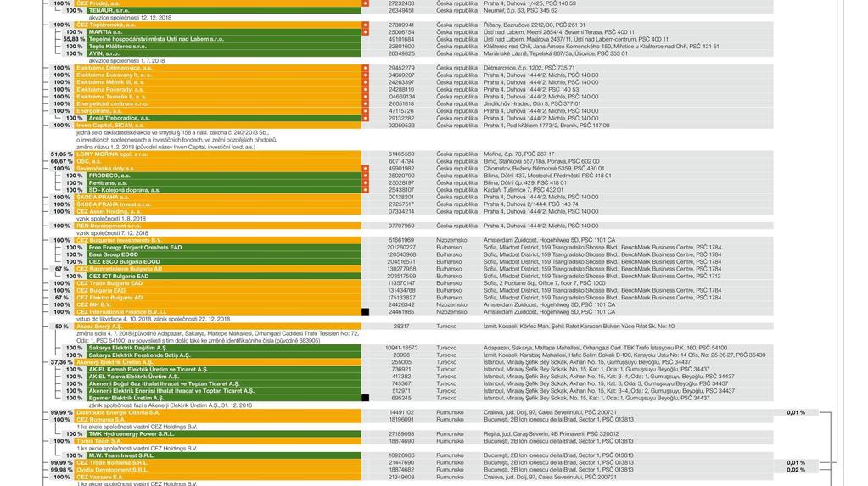The width and height of the screenshot is (868, 486).
Task: Click the REN Development s.r.o. entry
Action: coord(218,226)
